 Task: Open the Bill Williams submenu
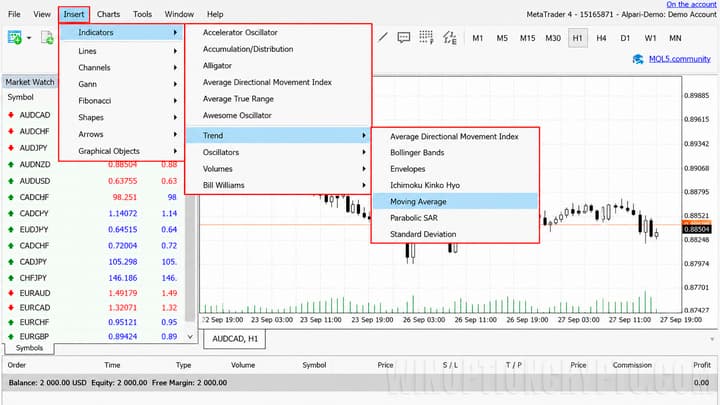click(278, 185)
